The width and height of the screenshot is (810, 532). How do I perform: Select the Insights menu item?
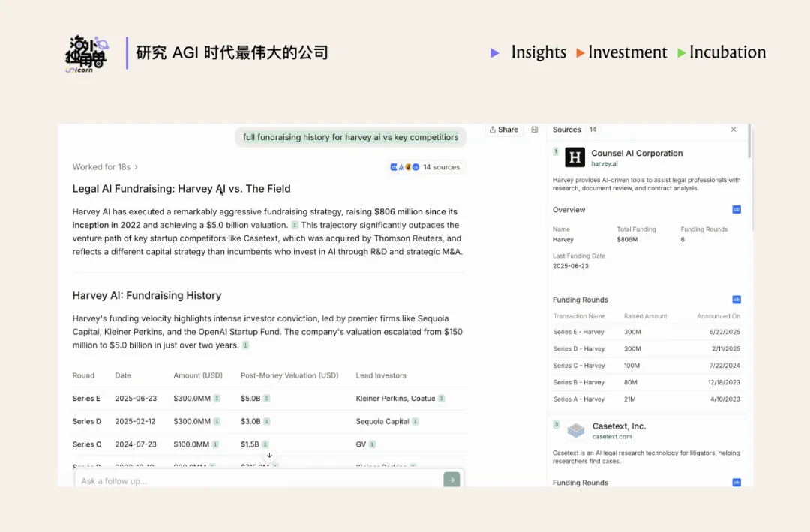pyautogui.click(x=538, y=52)
